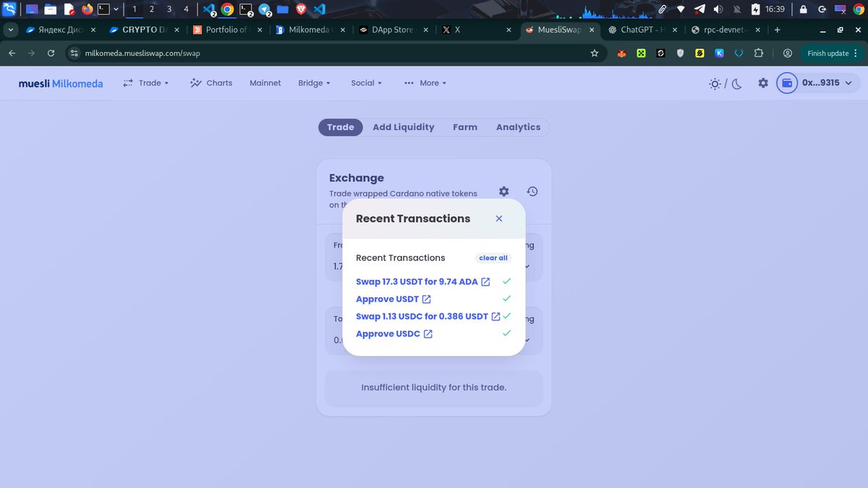Bookmark this page with the star icon

(595, 53)
